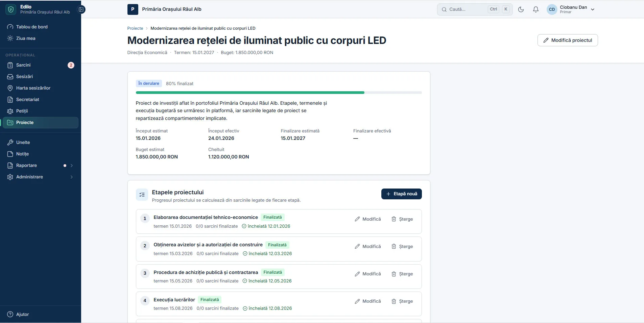Delete stage Elaborarea documentației tehnico-economice
Screen dimensions: 644x323
[402, 219]
